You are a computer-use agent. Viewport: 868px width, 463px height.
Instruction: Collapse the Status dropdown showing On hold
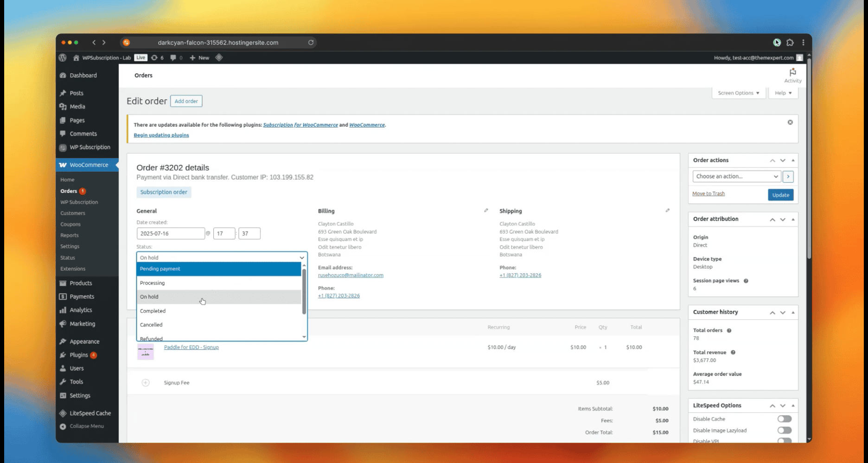(x=222, y=257)
